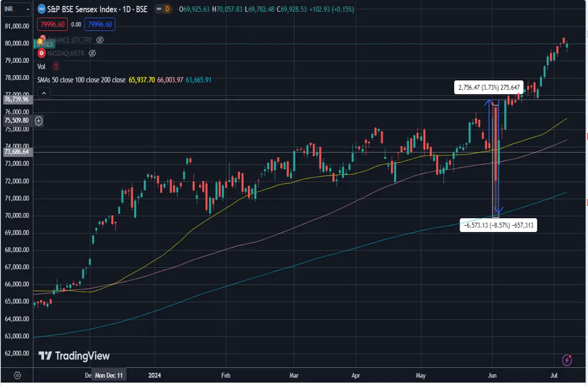588x386 pixels.
Task: Click the Apr label on time axis
Action: (x=356, y=375)
